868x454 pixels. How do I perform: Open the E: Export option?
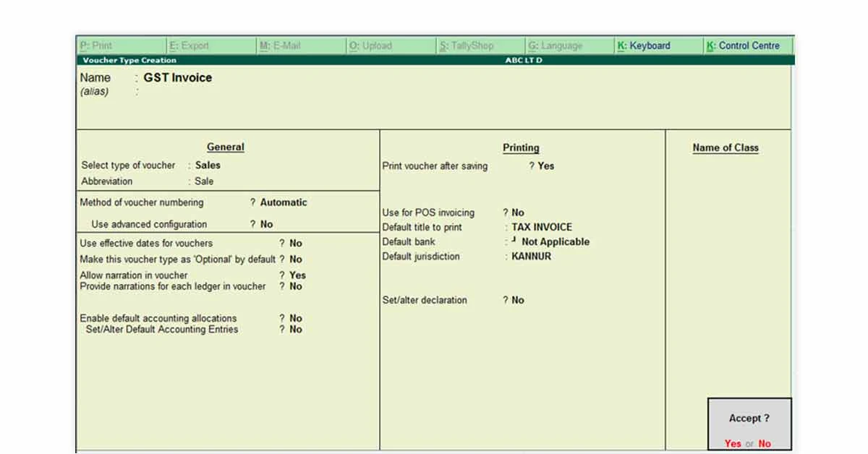tap(190, 45)
